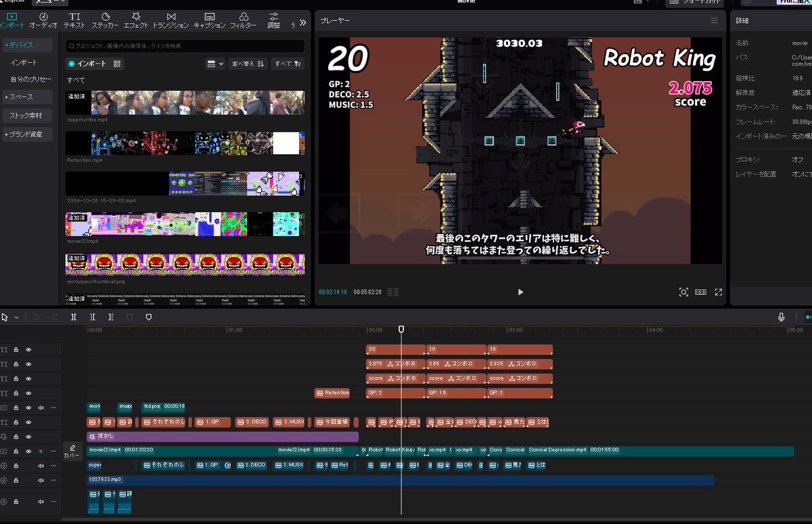Play the preview video
This screenshot has width=812, height=524.
pos(520,292)
